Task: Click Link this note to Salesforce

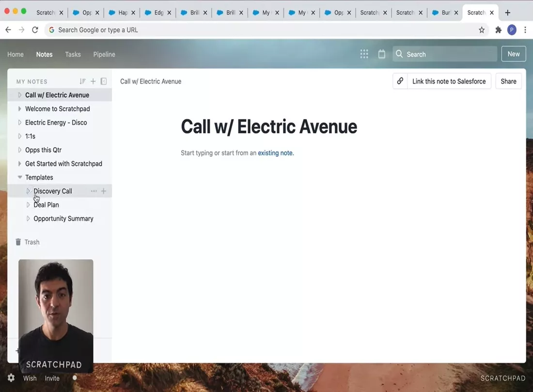Action: [x=449, y=81]
